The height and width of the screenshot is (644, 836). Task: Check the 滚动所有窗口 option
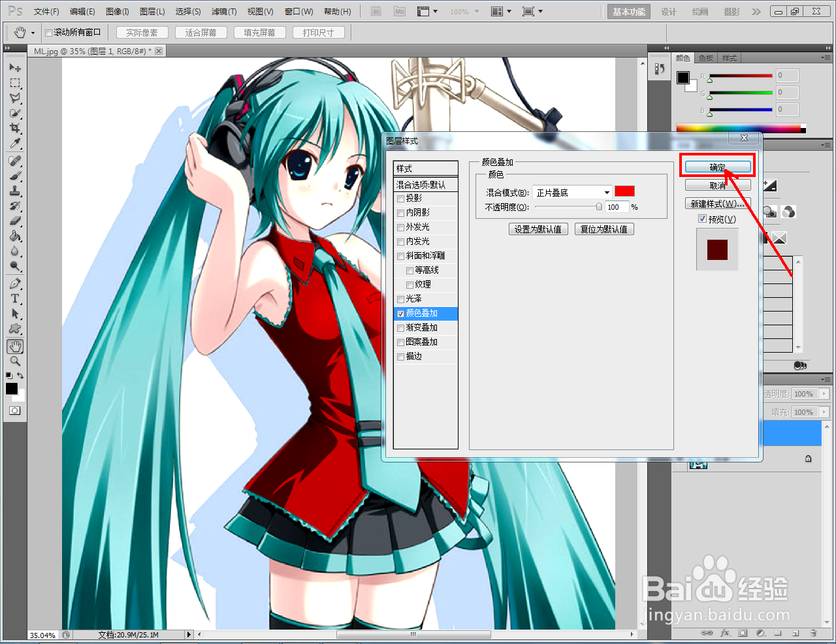(x=49, y=33)
